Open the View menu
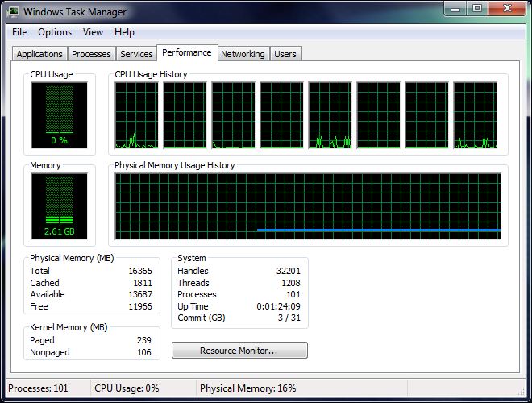 93,32
